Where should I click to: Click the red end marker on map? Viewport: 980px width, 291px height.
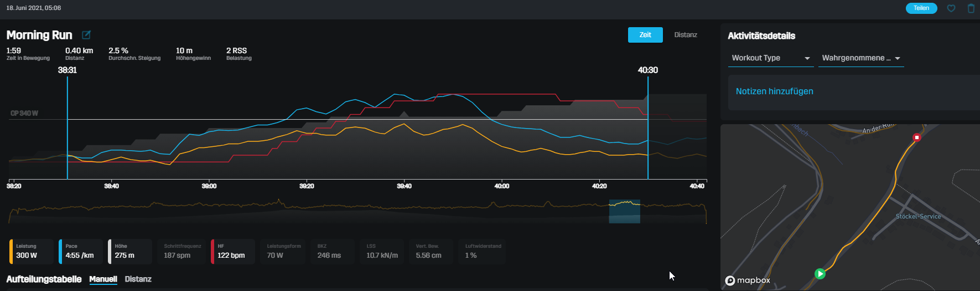click(x=916, y=137)
